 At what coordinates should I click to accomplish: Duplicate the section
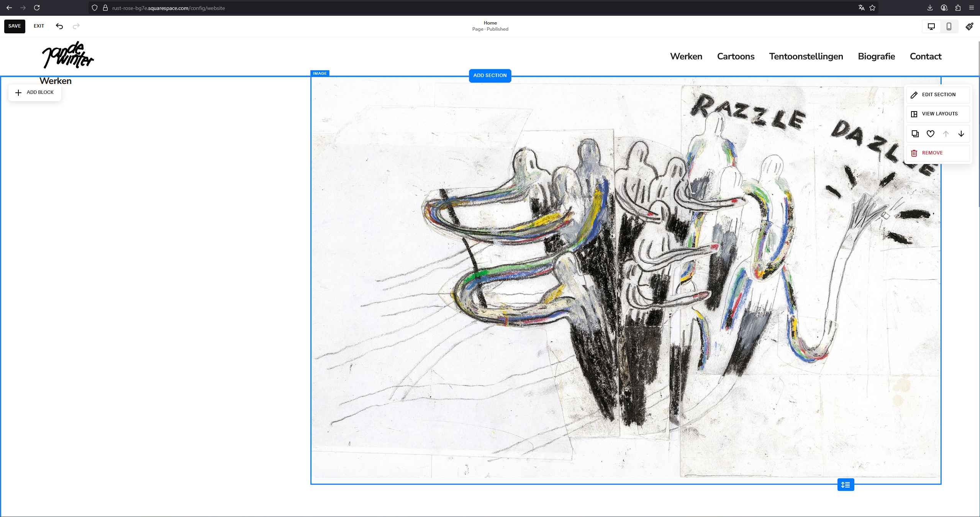click(915, 134)
